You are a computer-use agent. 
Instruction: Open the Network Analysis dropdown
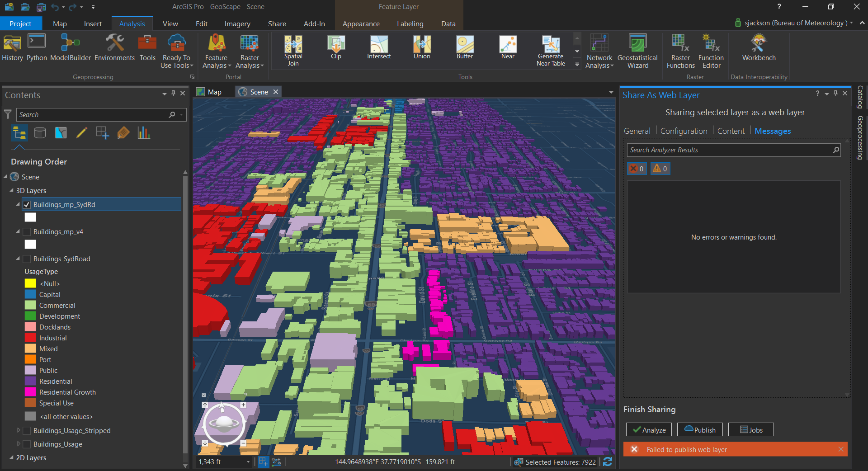599,52
